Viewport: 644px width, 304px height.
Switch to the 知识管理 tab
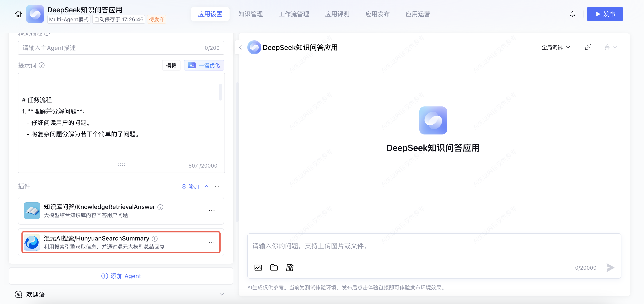click(250, 14)
